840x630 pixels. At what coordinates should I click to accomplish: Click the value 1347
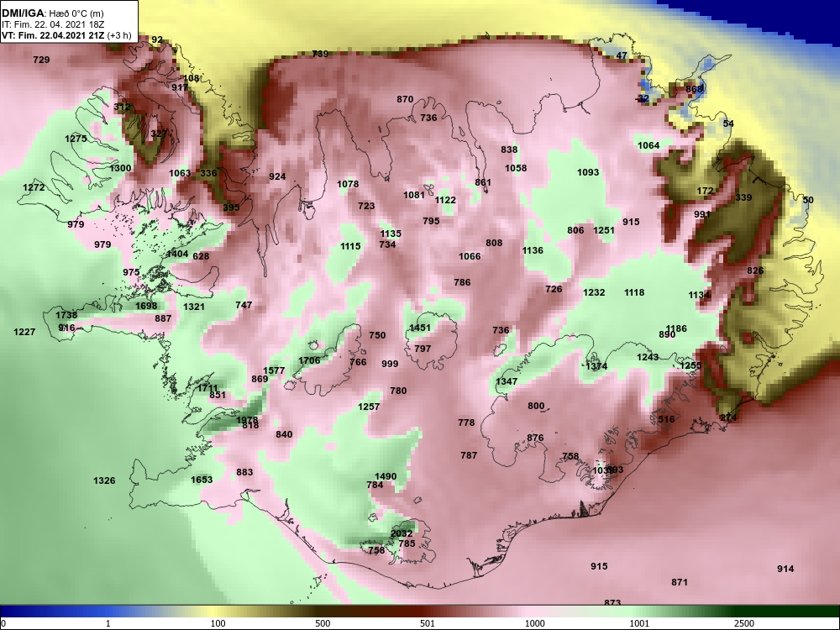507,381
